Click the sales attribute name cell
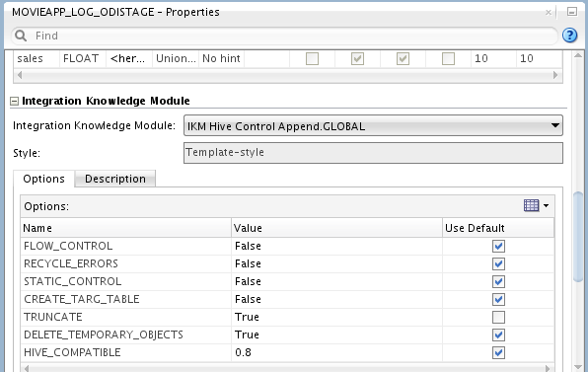Screen dimensions: 588x372 pyautogui.click(x=37, y=59)
